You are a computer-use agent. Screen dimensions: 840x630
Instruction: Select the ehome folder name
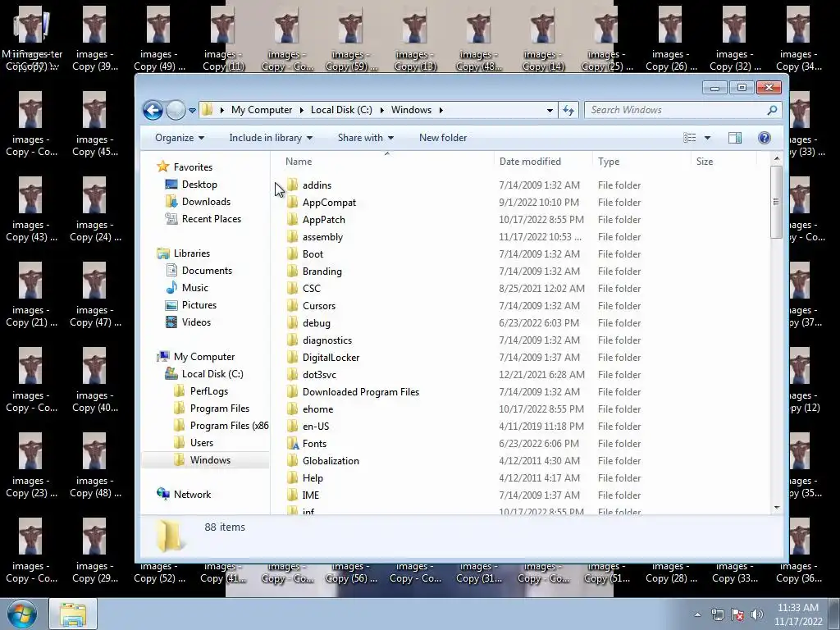pyautogui.click(x=317, y=409)
